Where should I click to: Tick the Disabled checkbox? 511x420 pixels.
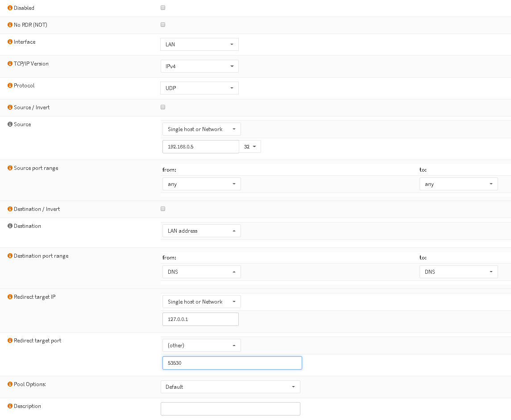[x=163, y=8]
